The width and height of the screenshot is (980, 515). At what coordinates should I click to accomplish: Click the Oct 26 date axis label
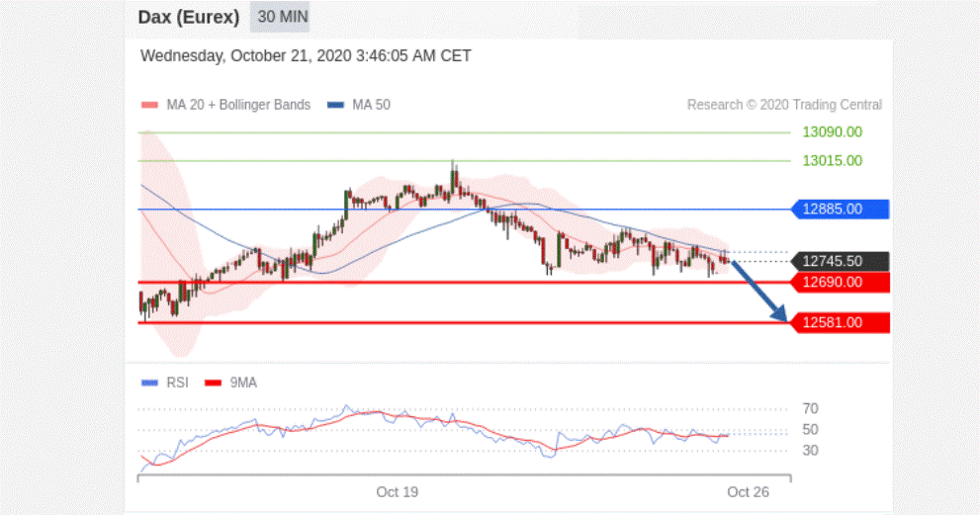[x=749, y=492]
